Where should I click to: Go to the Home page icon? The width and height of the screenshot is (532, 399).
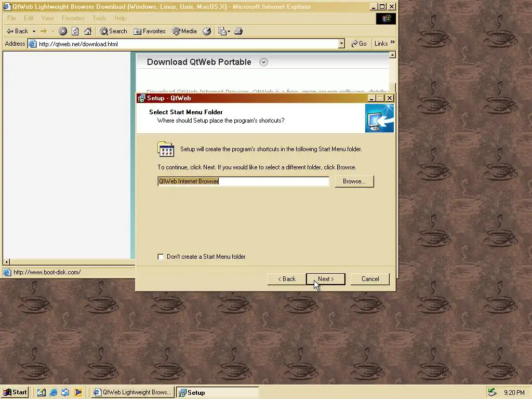(88, 31)
